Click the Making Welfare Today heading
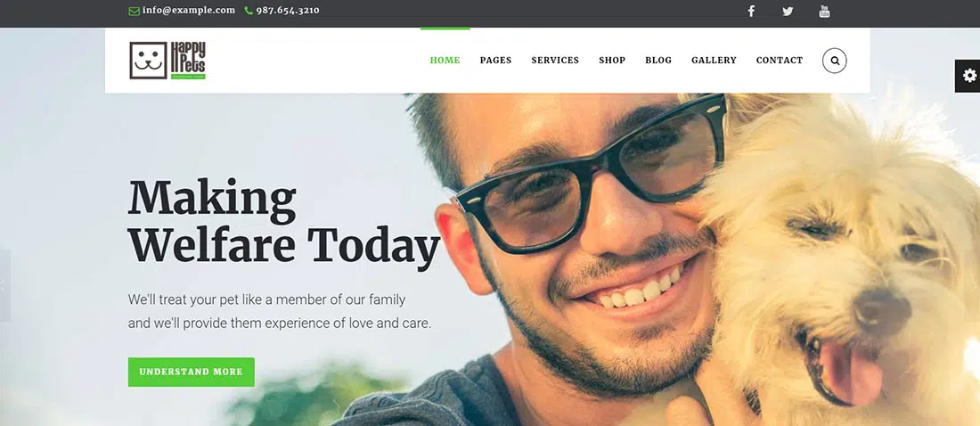The image size is (980, 426). [x=284, y=221]
